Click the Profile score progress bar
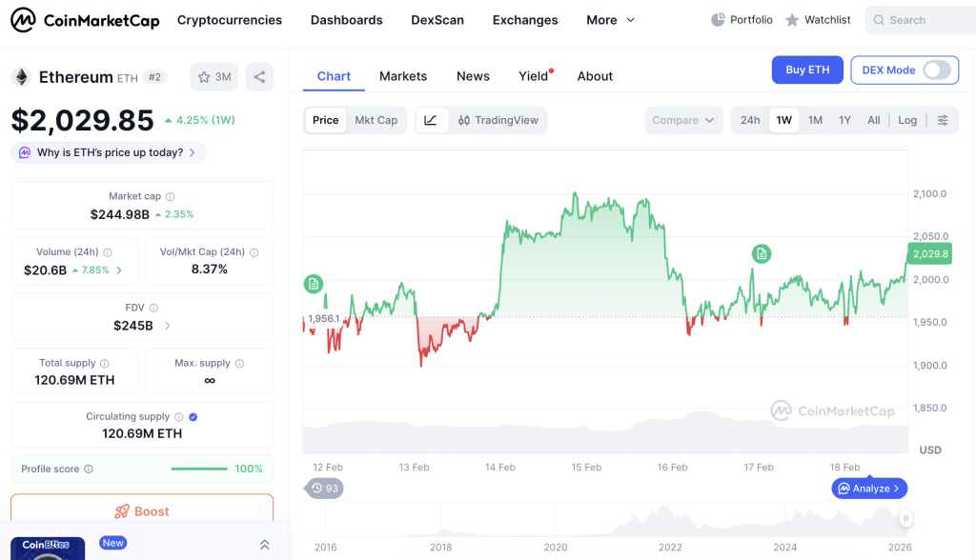Viewport: 976px width, 560px height. point(199,469)
